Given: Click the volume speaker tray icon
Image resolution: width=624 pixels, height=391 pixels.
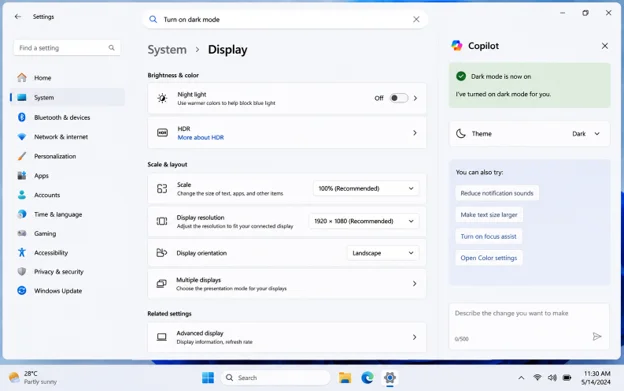Looking at the screenshot, I should pos(552,377).
